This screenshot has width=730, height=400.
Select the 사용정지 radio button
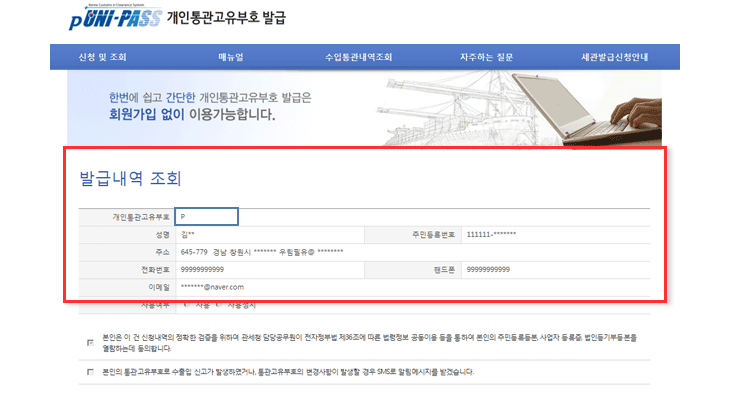click(219, 305)
